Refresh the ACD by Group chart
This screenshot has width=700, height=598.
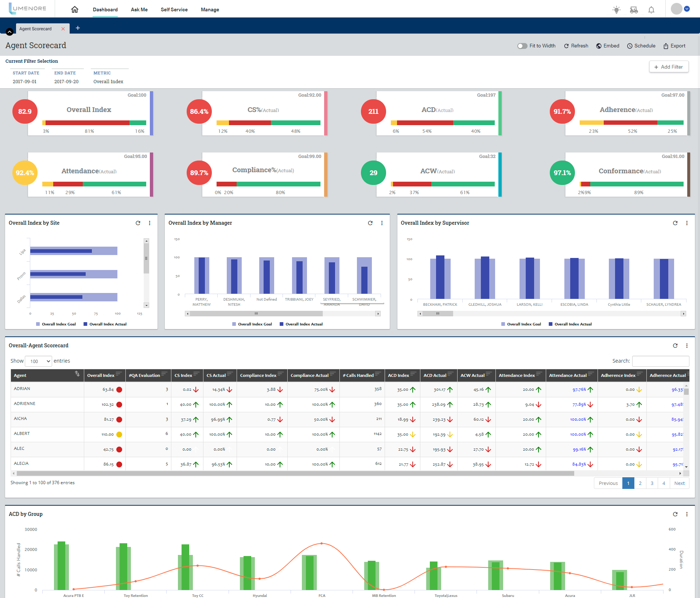(675, 514)
